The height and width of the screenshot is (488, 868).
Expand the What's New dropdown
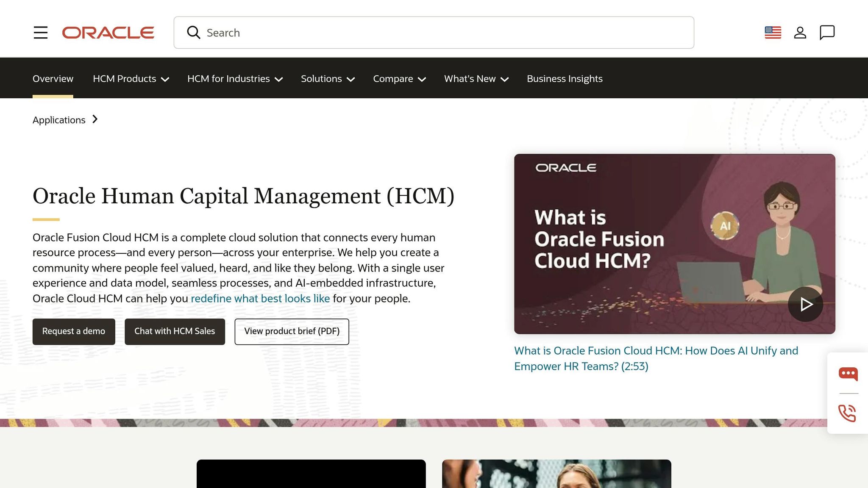(x=476, y=79)
